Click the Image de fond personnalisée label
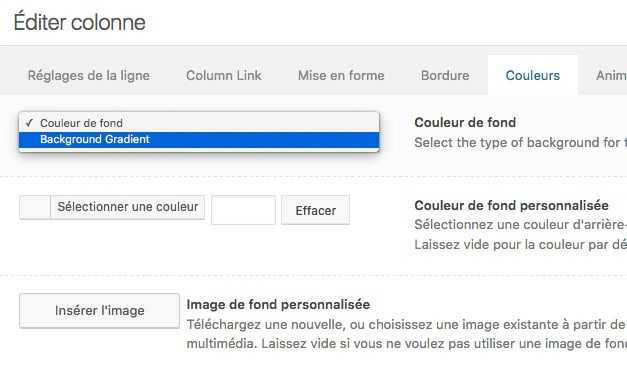The width and height of the screenshot is (627, 371). [278, 305]
